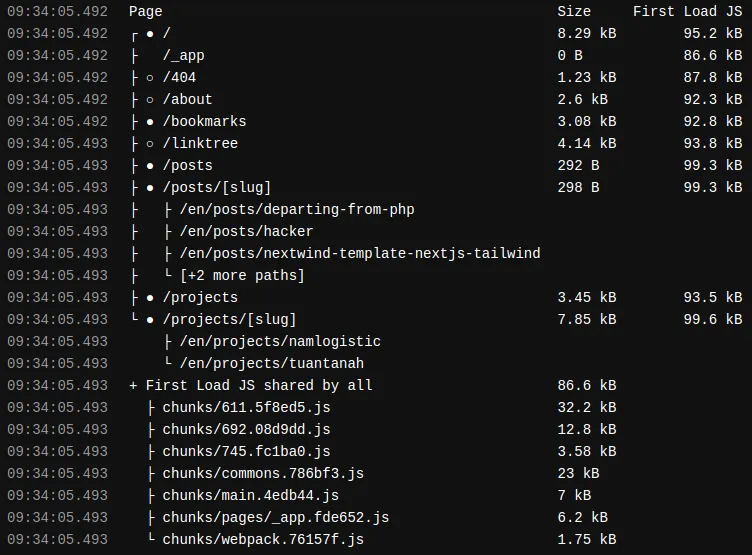
Task: Click the plus sign before First Load JS shared
Action: pos(133,385)
